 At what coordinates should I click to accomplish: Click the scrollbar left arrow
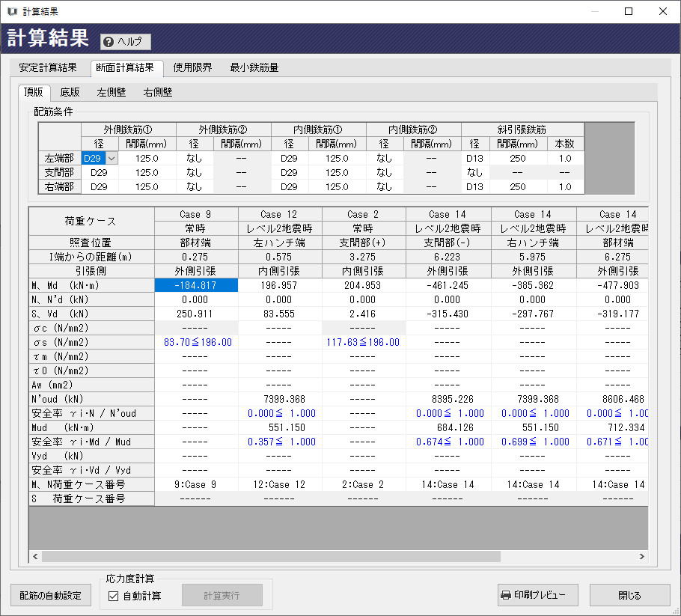tap(35, 556)
